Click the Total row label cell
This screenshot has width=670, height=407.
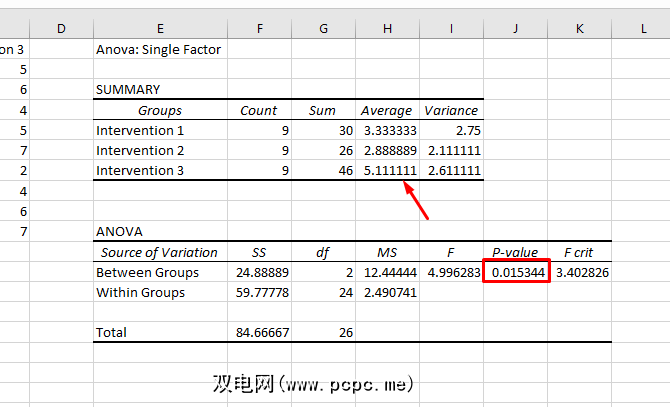pyautogui.click(x=160, y=332)
